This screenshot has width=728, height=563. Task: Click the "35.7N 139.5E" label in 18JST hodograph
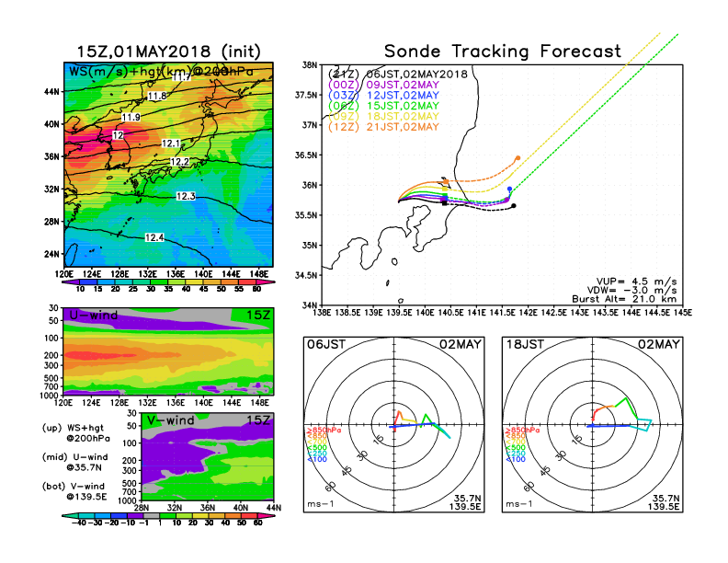click(x=664, y=502)
